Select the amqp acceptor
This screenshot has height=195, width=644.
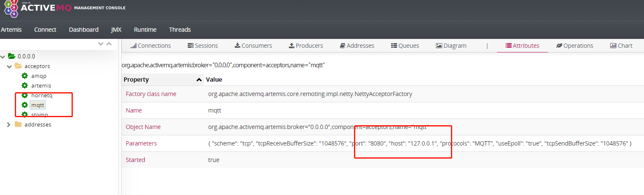(x=39, y=76)
